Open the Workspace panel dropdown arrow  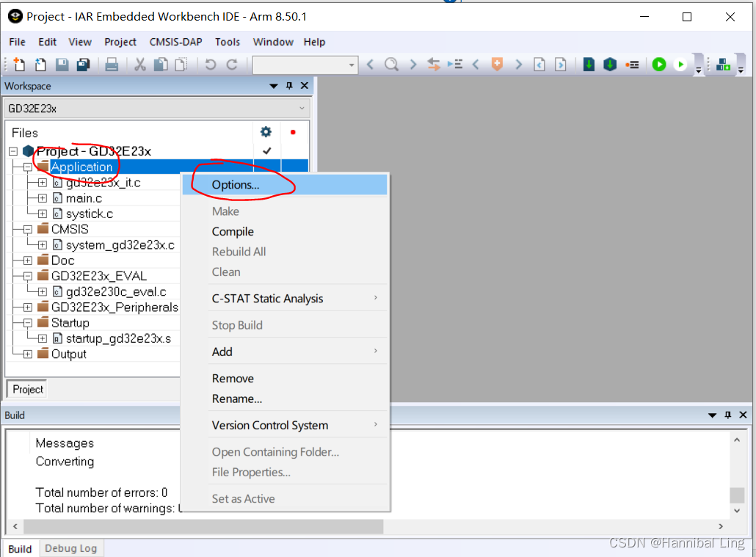(x=273, y=86)
